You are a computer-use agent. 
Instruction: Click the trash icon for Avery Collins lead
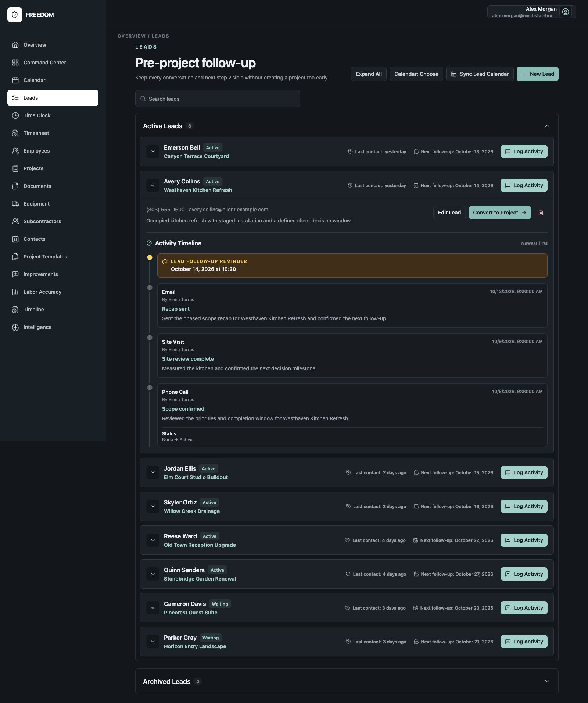click(x=541, y=213)
